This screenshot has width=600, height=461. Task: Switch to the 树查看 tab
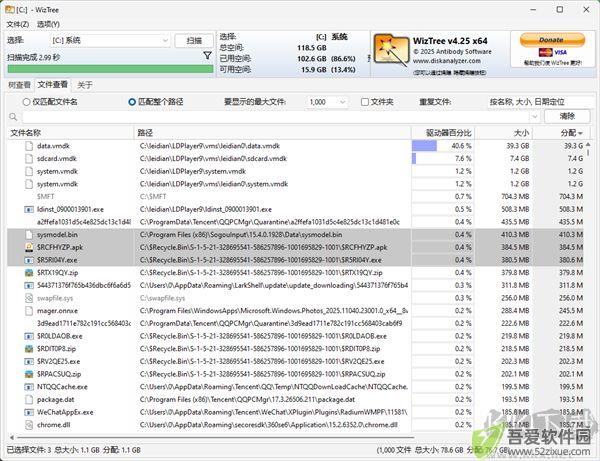19,85
